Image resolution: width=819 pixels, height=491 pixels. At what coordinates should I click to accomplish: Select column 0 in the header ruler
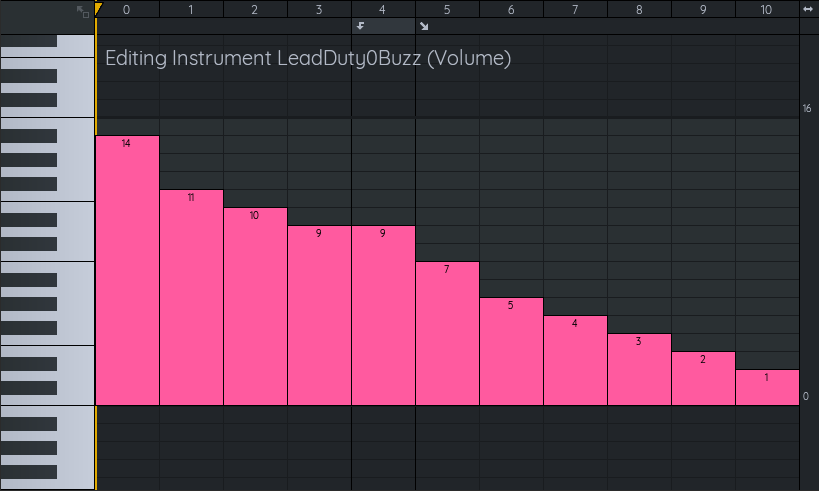(x=127, y=9)
